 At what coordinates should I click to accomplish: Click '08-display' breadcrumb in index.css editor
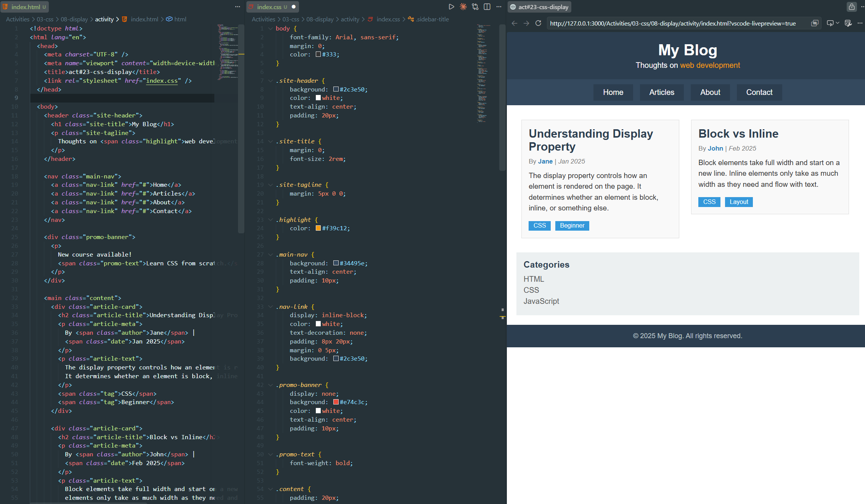coord(320,19)
